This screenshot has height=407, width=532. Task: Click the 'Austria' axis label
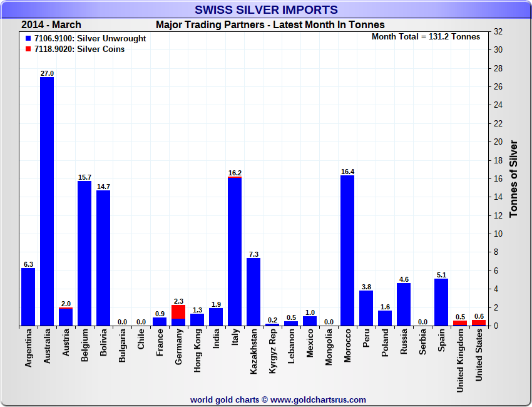click(66, 343)
